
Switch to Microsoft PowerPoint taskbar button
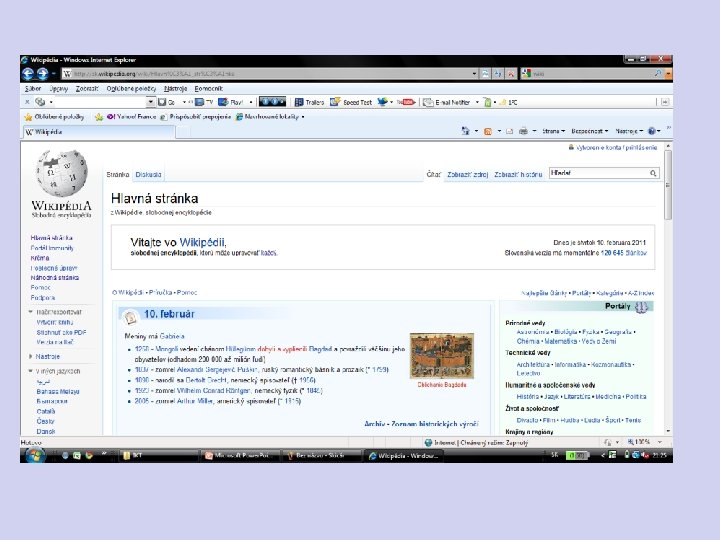[x=239, y=456]
